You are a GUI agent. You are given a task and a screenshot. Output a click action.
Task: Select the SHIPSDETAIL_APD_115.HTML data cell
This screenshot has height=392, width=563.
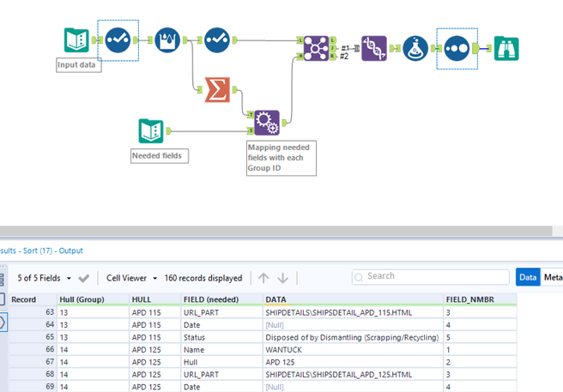pyautogui.click(x=353, y=313)
